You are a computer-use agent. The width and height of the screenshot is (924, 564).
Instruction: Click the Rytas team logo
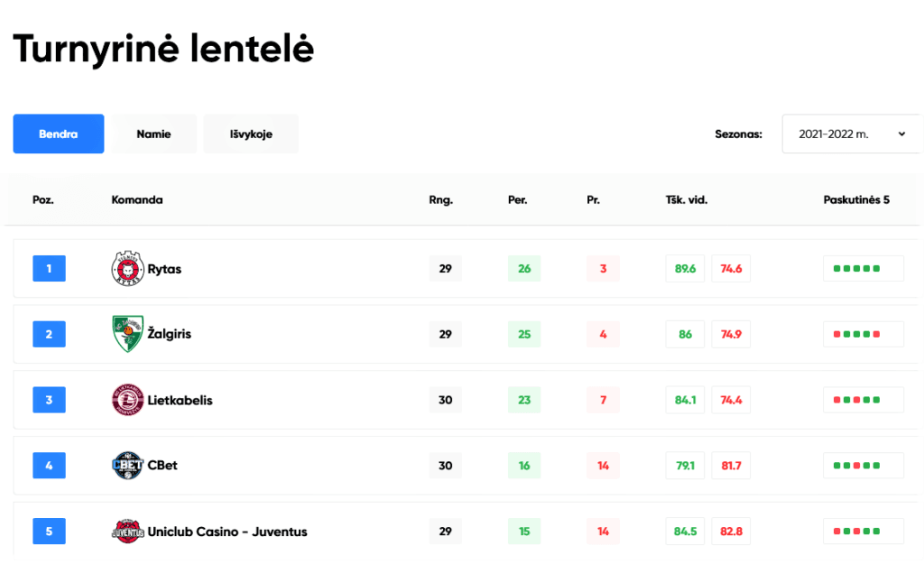[x=127, y=268]
